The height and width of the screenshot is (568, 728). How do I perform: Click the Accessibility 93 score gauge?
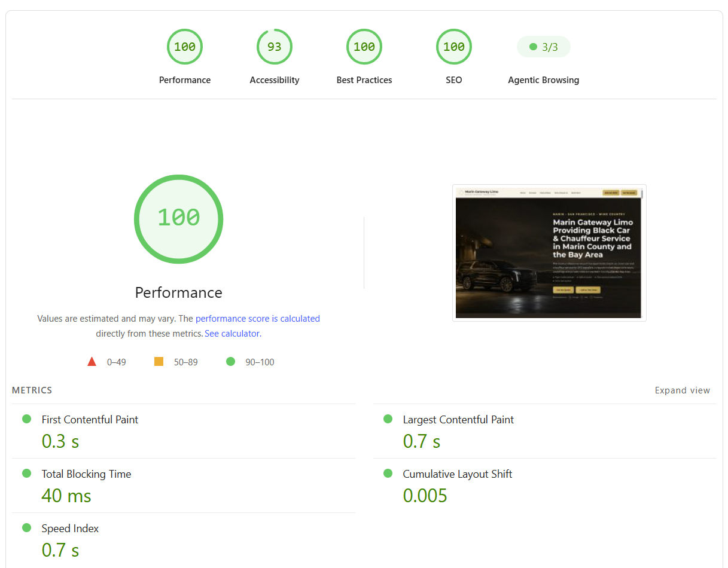click(275, 47)
